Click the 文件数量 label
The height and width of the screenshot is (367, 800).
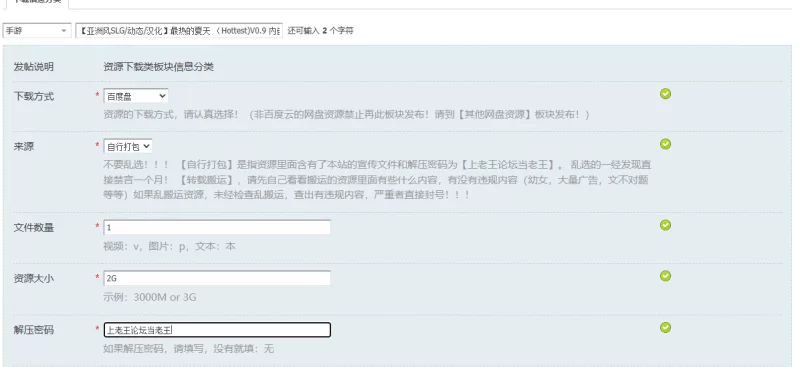tap(33, 228)
